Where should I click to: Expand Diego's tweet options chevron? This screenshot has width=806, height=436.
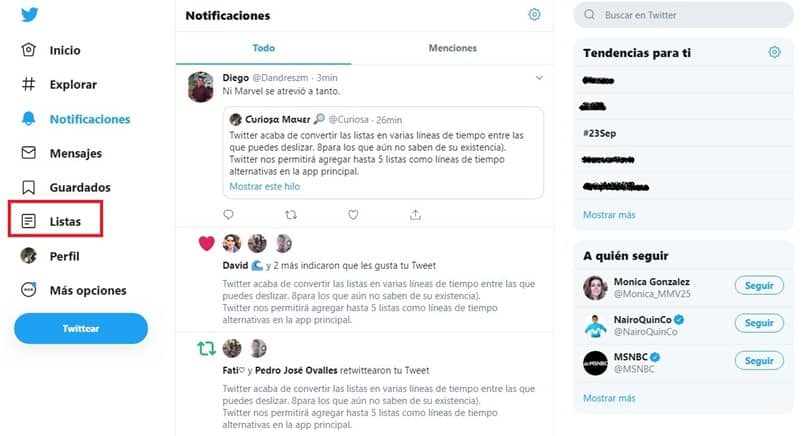pos(539,78)
